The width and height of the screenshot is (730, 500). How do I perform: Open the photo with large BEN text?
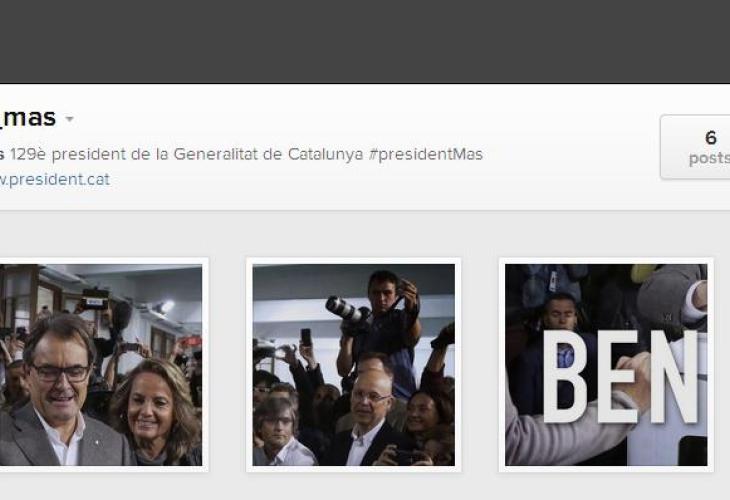[x=606, y=365]
